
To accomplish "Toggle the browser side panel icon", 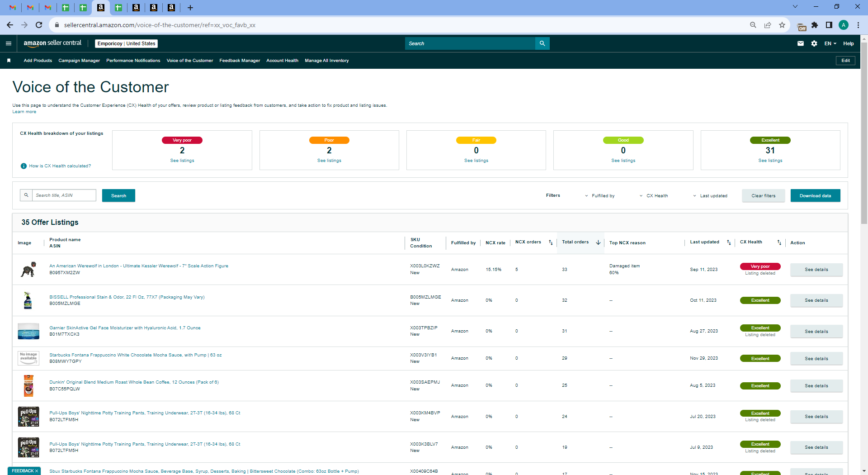I will click(x=829, y=25).
